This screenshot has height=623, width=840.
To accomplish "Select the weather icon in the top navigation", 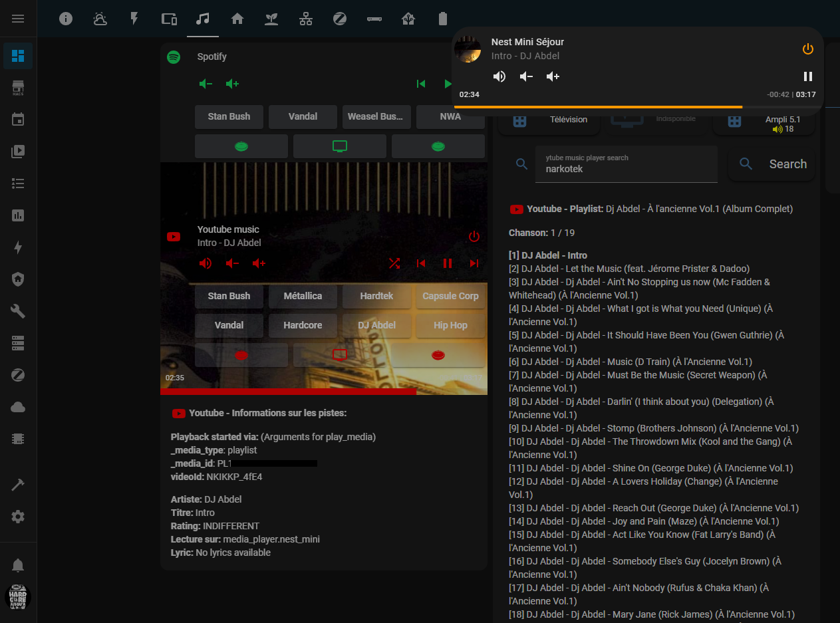I will click(x=100, y=19).
